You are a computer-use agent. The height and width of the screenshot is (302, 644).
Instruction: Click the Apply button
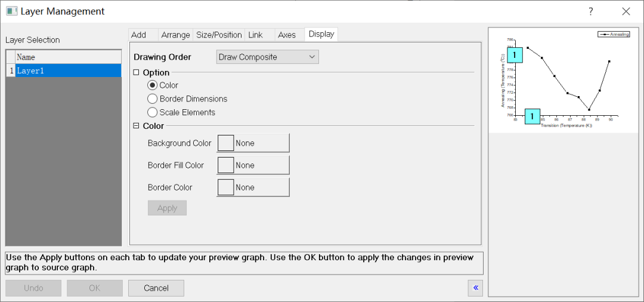[x=167, y=208]
